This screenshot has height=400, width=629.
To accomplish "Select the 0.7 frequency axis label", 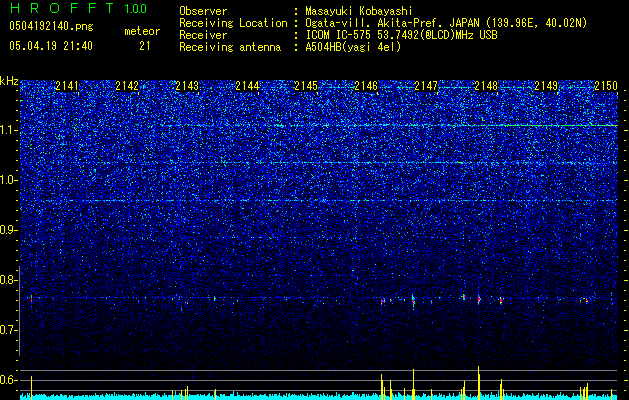I will 7,330.
